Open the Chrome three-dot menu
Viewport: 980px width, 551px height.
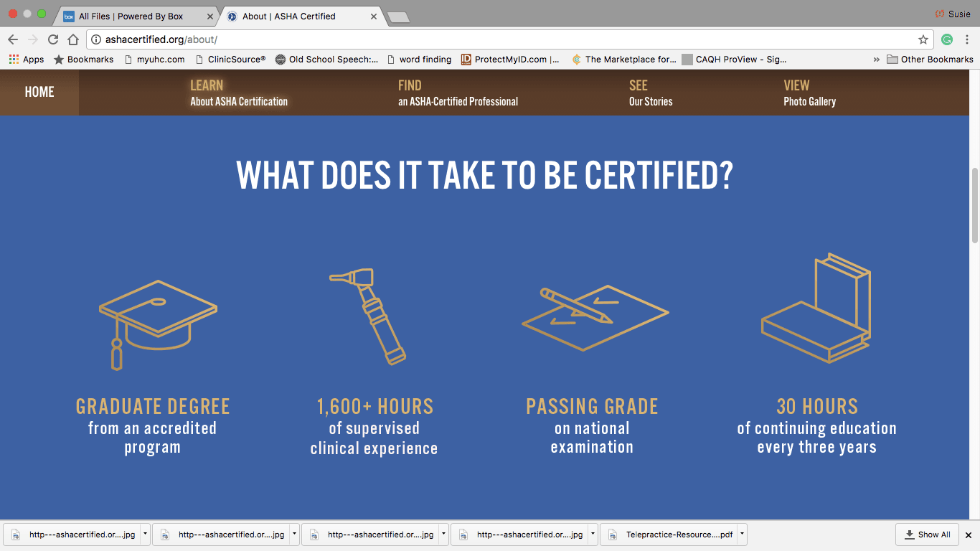(967, 39)
